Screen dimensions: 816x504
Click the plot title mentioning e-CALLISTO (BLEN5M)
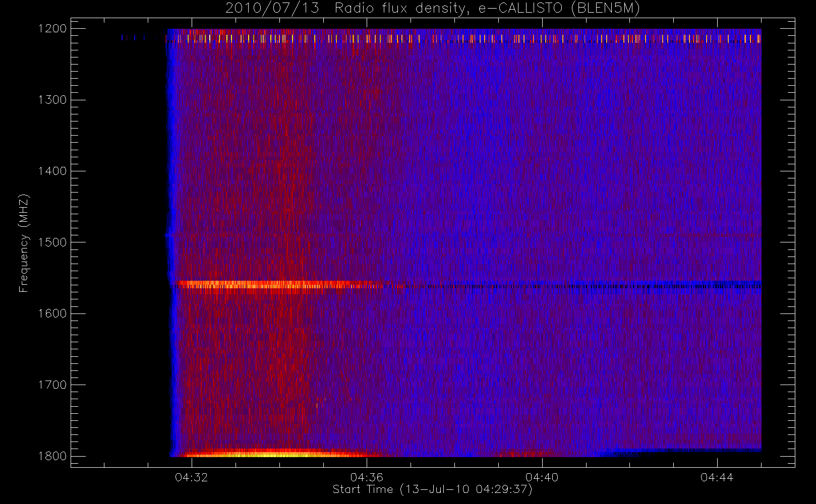click(x=433, y=9)
